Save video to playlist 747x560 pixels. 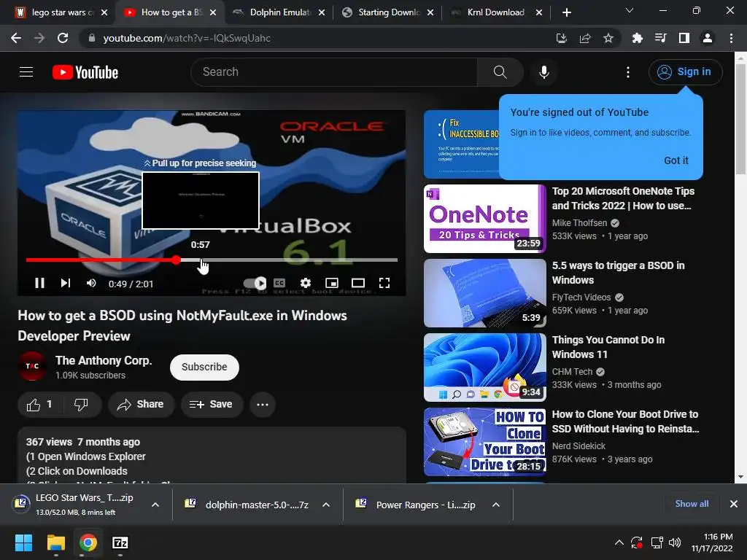(211, 405)
